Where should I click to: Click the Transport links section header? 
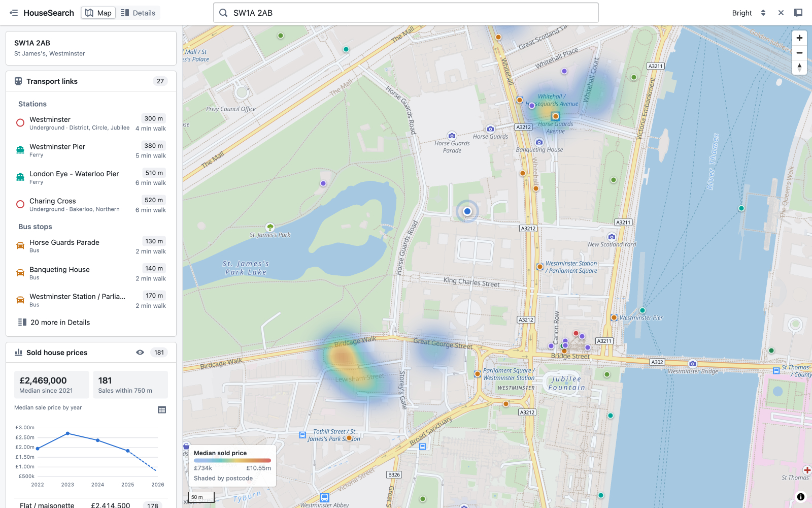click(91, 81)
